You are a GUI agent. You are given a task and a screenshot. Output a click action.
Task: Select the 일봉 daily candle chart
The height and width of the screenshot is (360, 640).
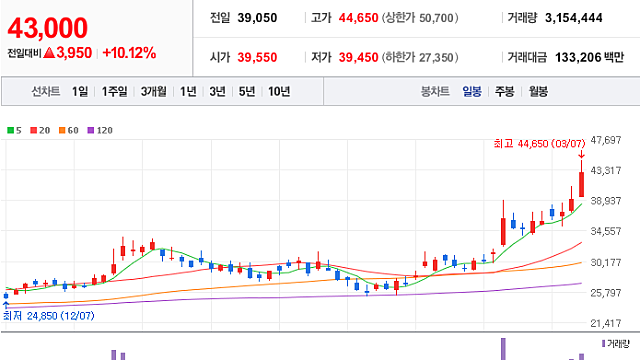click(472, 91)
